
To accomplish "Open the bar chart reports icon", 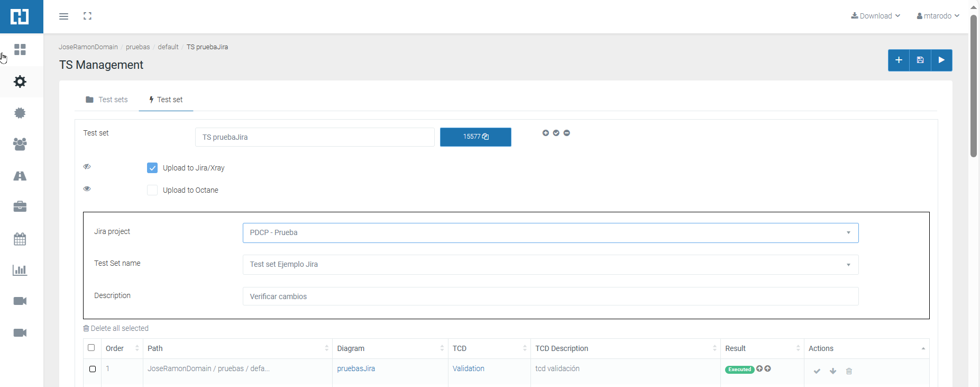I will (x=20, y=270).
